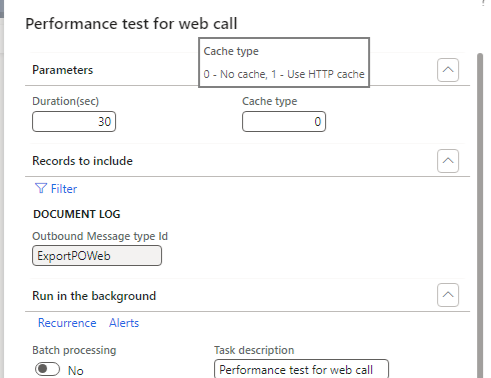Collapse the Run in the background section
The width and height of the screenshot is (491, 378).
448,295
